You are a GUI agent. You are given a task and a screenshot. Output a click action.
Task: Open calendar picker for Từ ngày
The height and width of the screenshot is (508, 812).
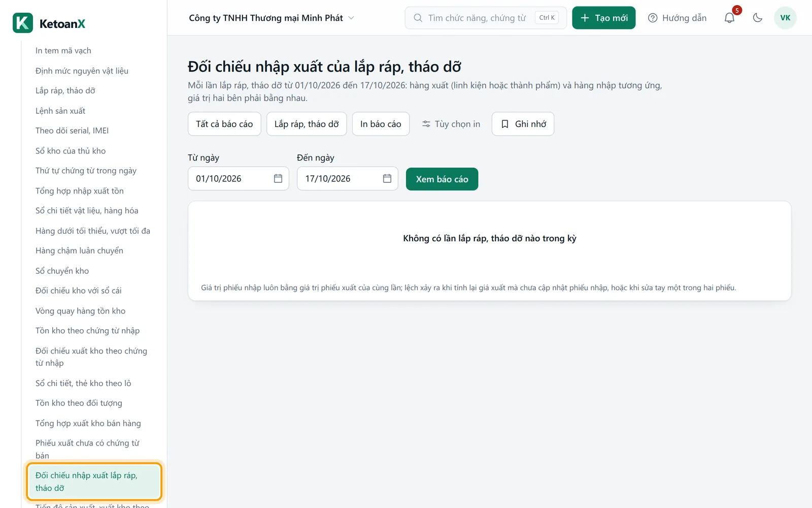278,178
